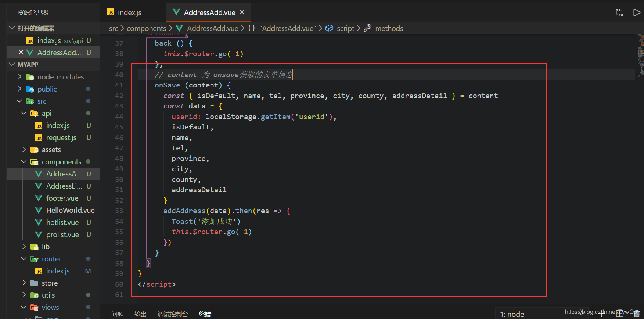
Task: Click the Vue icon of footer.vue
Action: pyautogui.click(x=39, y=198)
